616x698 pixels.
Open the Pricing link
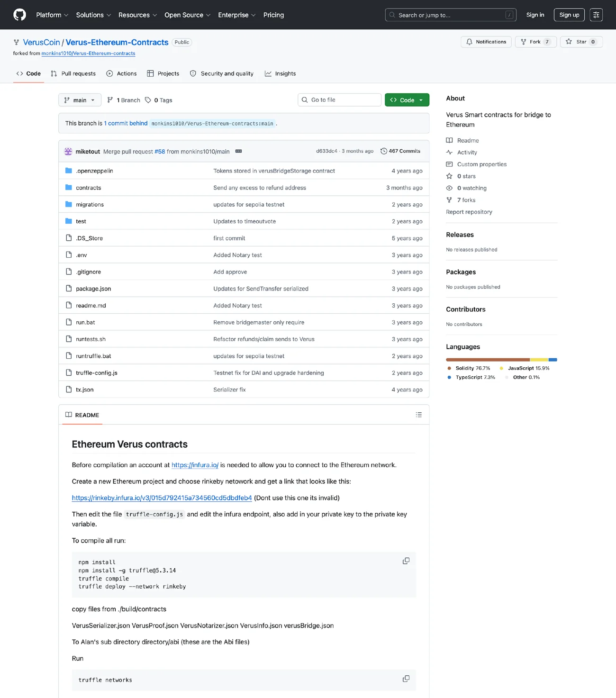274,15
